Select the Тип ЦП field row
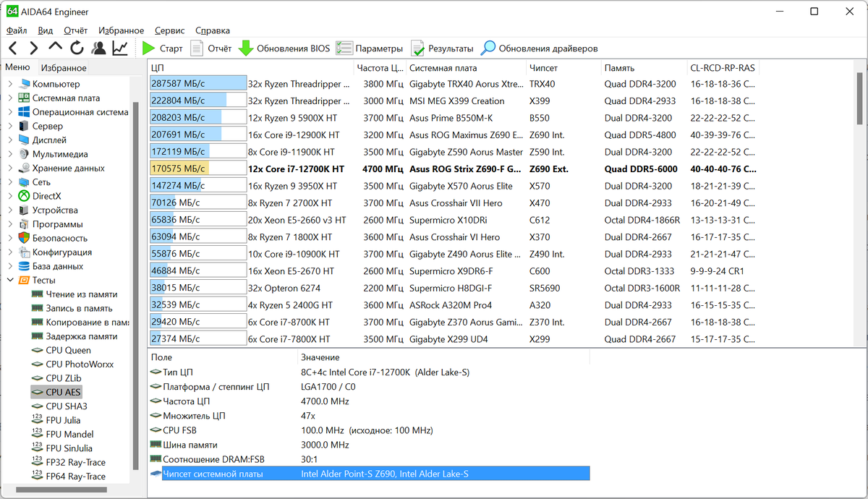Screen dimensions: 868x499 [369, 372]
